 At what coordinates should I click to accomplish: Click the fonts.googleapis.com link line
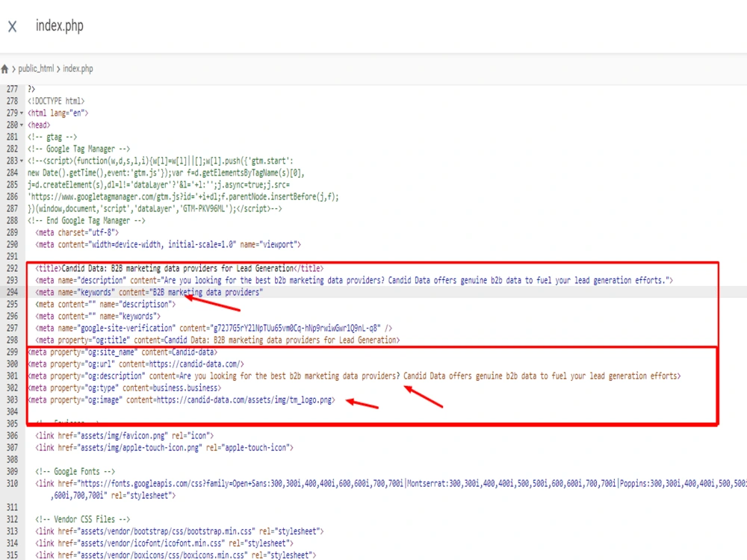[x=391, y=483]
